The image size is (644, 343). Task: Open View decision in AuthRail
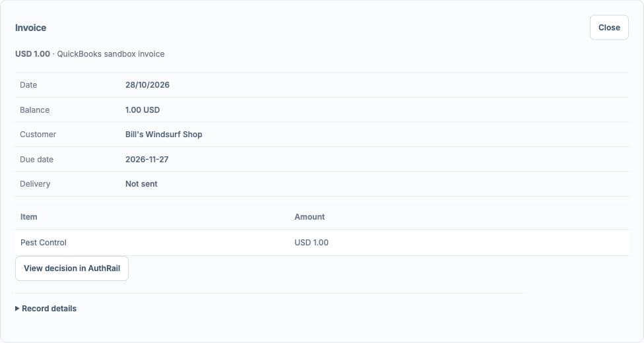click(x=72, y=268)
